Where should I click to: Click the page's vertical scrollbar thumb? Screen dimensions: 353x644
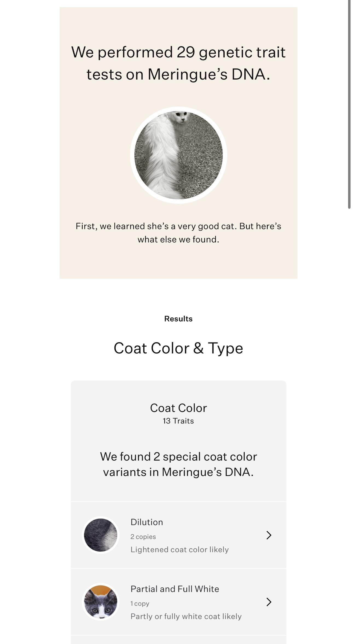pos(349,104)
